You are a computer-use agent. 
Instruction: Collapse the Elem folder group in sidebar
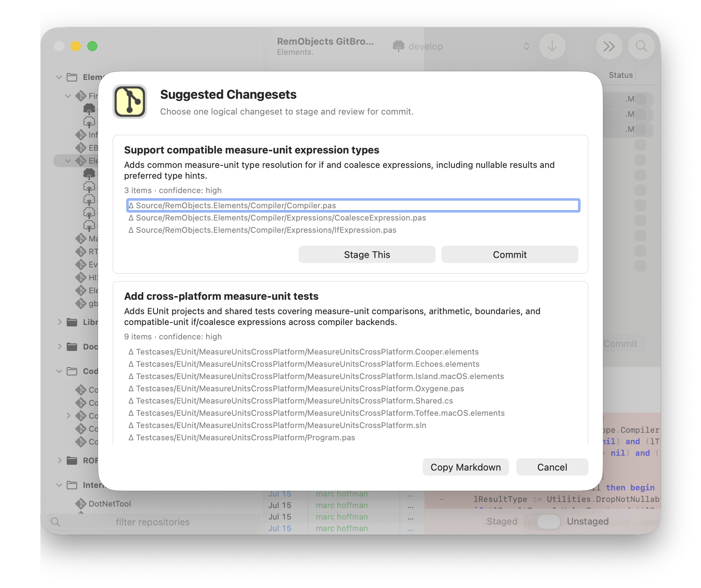pos(59,77)
